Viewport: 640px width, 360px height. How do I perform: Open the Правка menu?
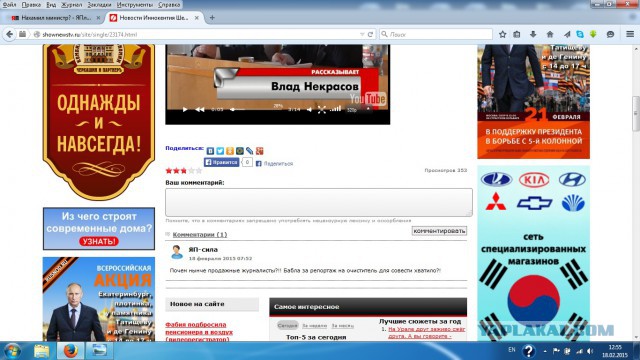[31, 5]
